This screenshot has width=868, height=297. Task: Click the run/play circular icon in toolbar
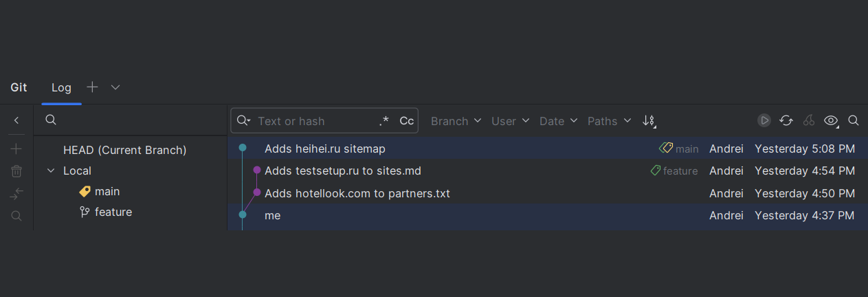tap(764, 120)
